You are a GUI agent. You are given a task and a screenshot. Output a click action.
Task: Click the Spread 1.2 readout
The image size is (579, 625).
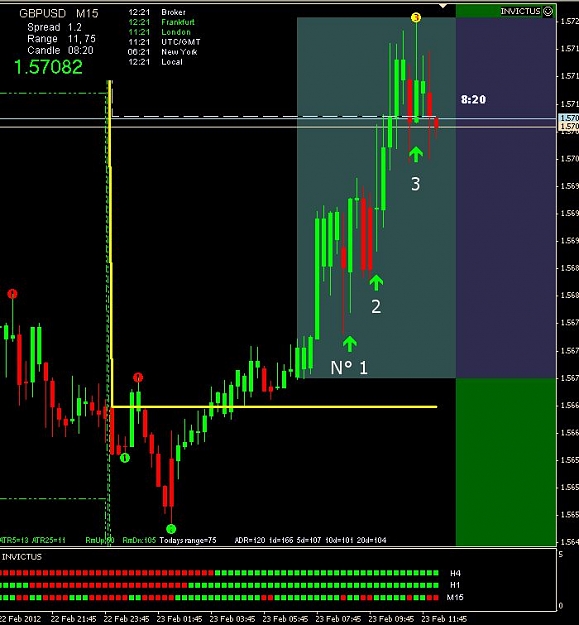pos(54,27)
